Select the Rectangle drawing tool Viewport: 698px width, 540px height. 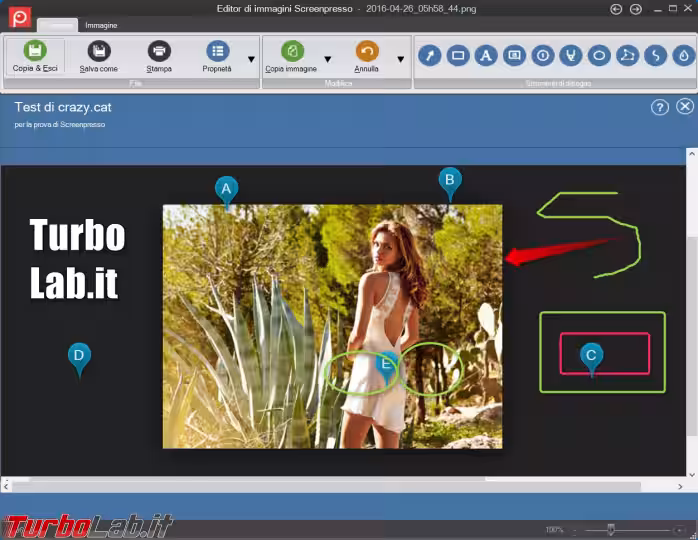(458, 55)
